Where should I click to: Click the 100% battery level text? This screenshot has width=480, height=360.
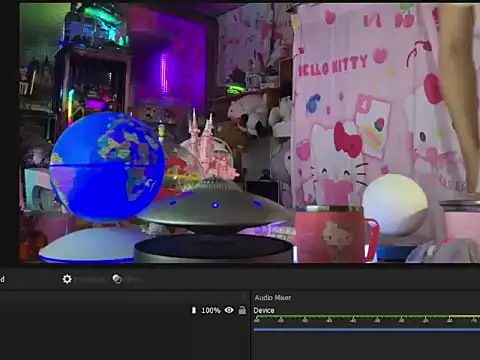coord(211,311)
